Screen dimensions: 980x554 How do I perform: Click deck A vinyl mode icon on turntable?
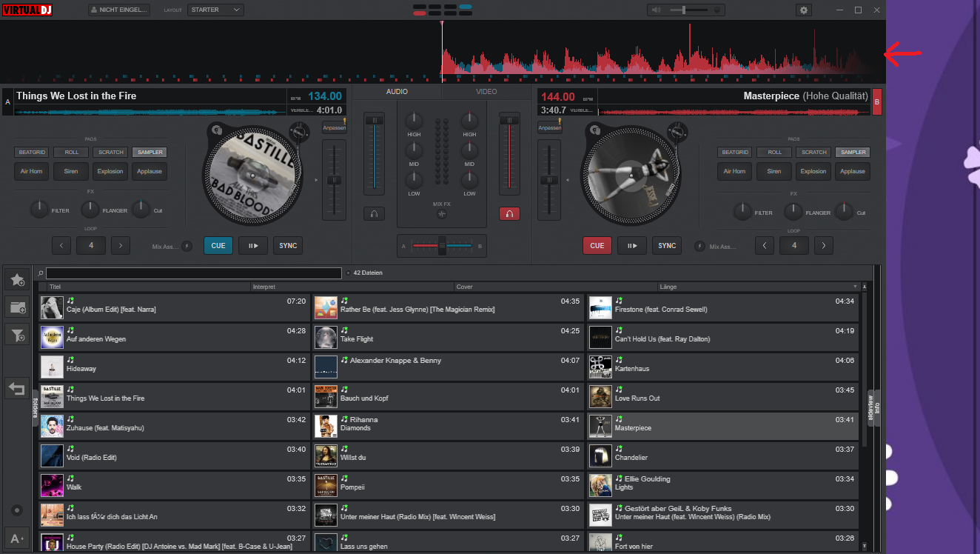(x=215, y=131)
